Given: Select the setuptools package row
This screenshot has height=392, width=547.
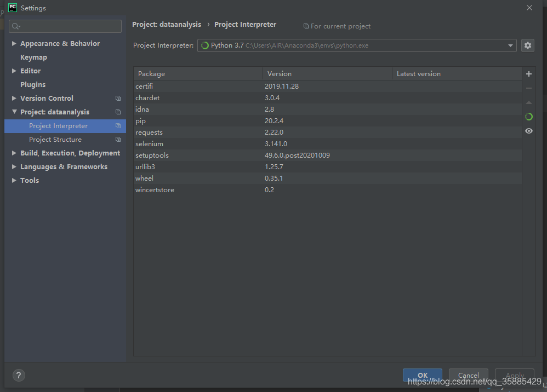Looking at the screenshot, I should tap(328, 155).
